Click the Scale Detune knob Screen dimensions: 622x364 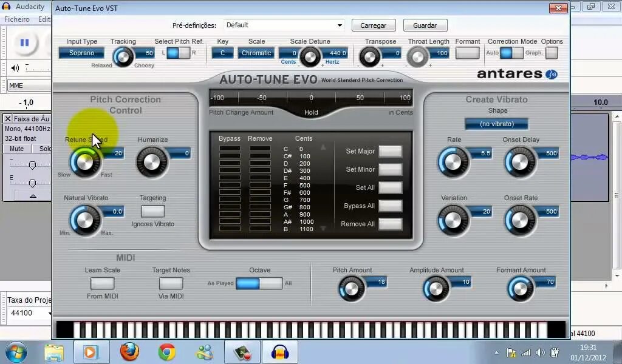click(309, 57)
